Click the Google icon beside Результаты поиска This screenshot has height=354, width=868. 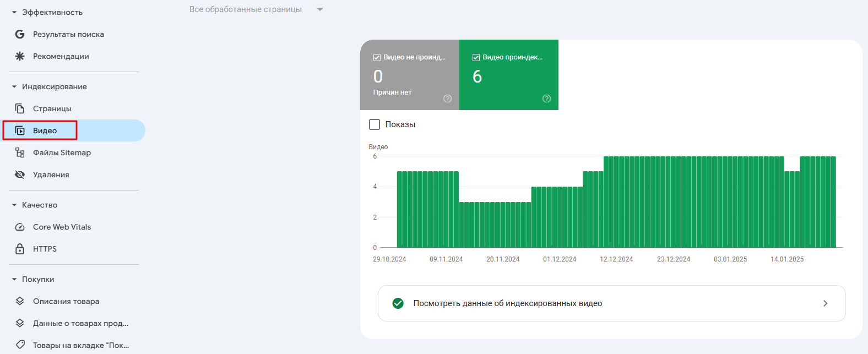[20, 34]
